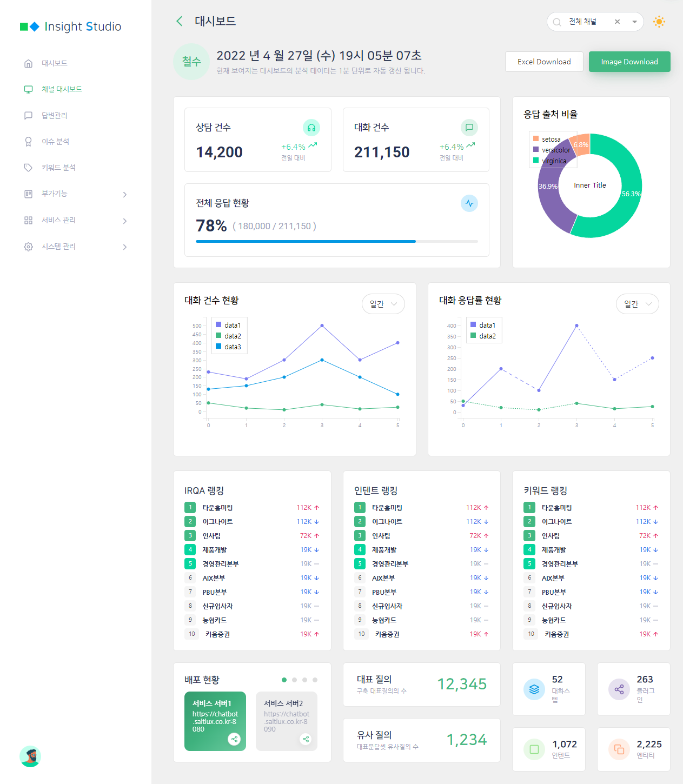Click share icon on 서비스 서버2 card
The image size is (683, 784).
tap(306, 739)
